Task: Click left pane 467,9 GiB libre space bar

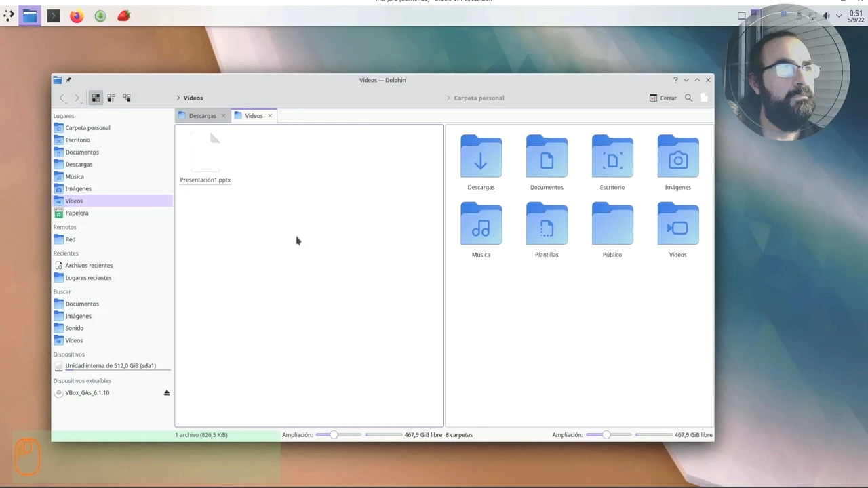Action: point(384,435)
